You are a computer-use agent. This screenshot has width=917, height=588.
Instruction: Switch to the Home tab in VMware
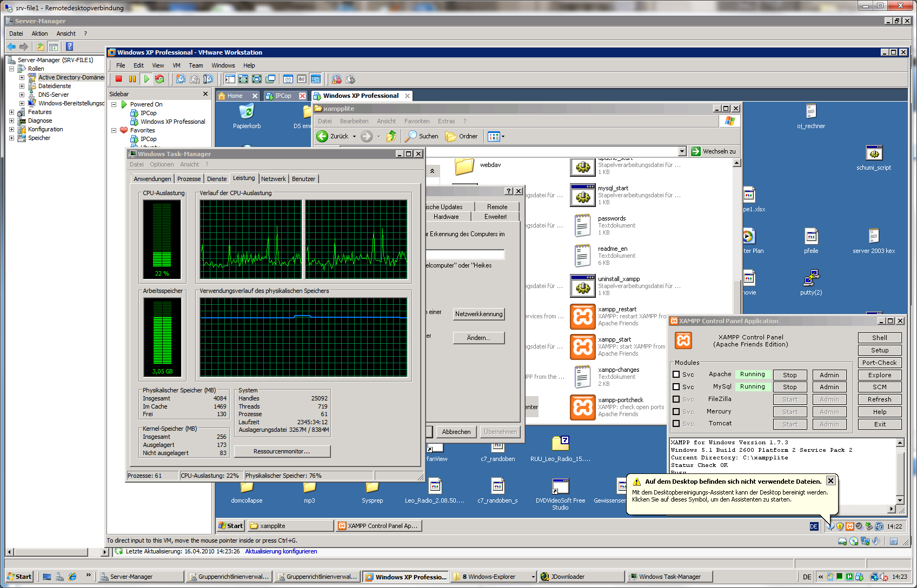pos(237,96)
